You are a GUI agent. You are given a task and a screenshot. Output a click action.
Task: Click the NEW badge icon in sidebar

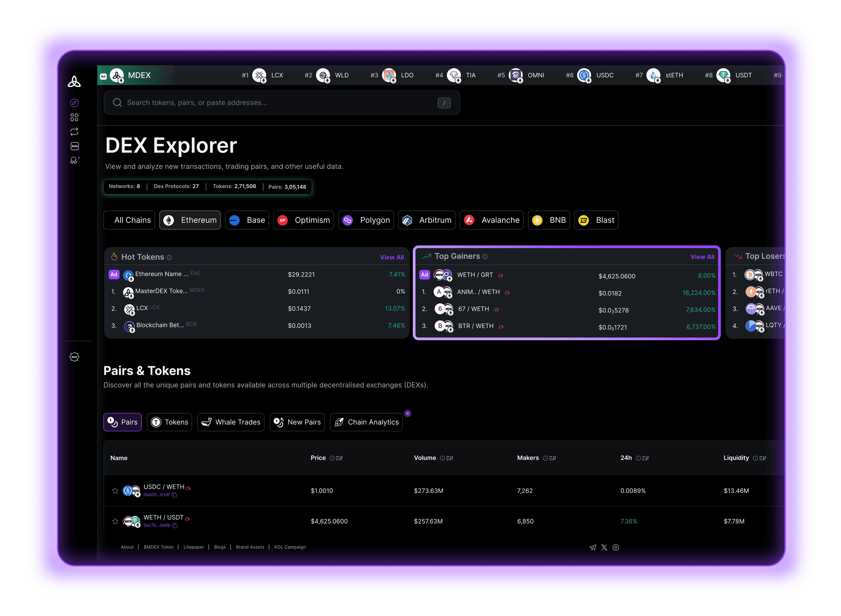point(75,357)
